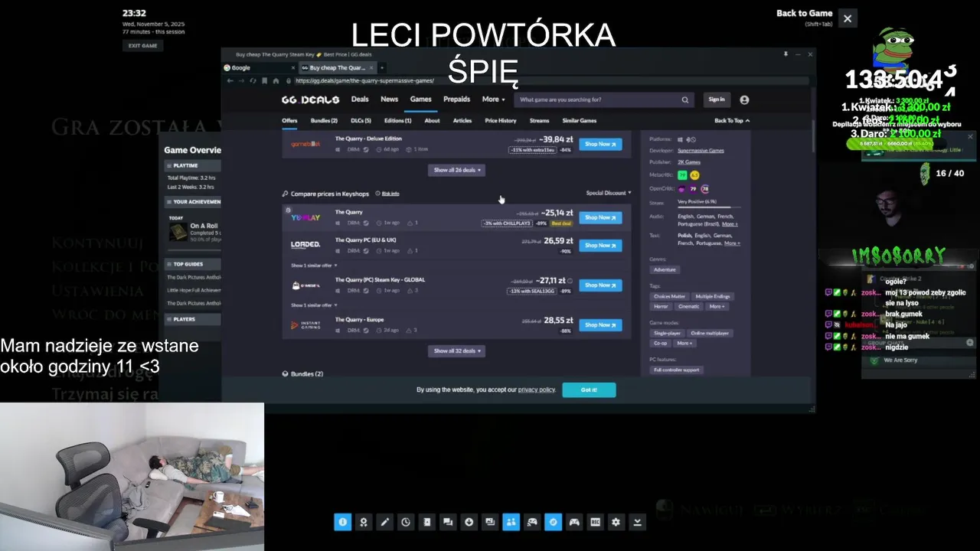The image size is (980, 551).
Task: Toggle the friends icon in overlay toolbar
Action: click(x=511, y=522)
